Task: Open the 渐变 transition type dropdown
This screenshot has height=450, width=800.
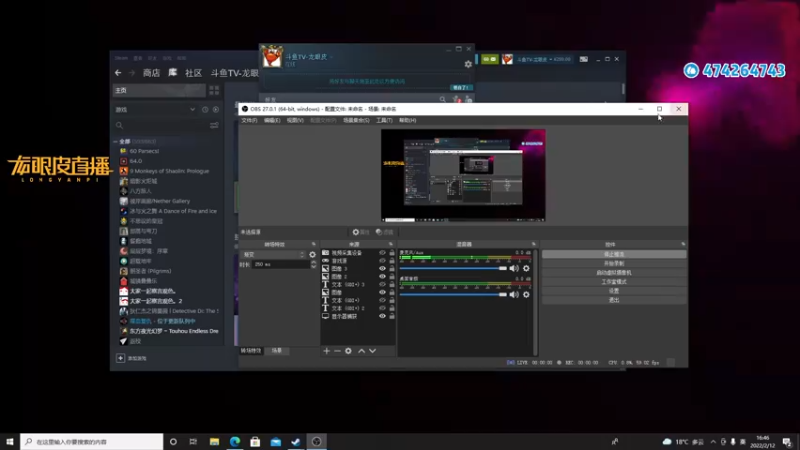Action: tap(273, 255)
